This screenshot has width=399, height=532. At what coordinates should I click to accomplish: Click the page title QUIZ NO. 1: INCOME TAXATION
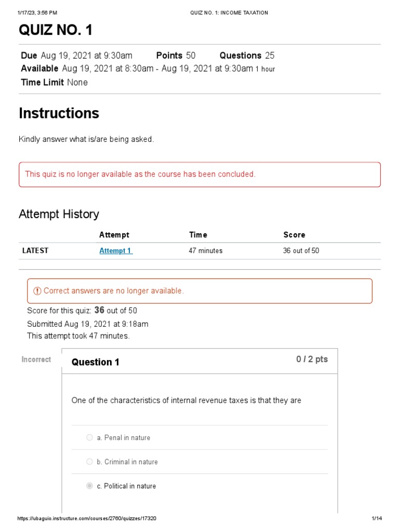[x=229, y=12]
